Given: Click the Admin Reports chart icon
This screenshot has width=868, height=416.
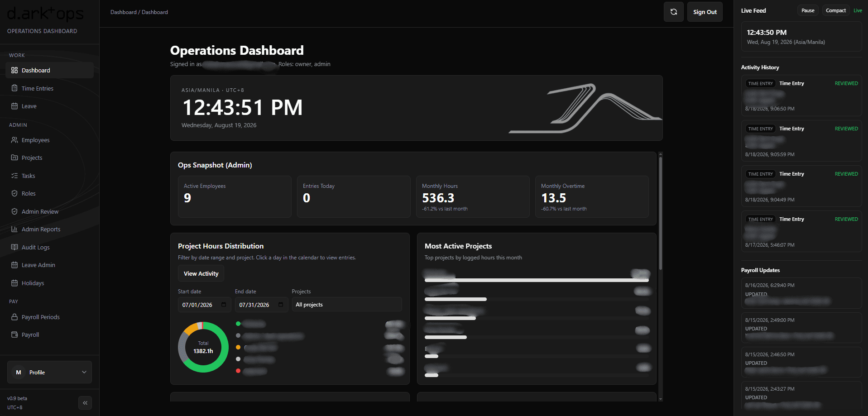Looking at the screenshot, I should click(14, 229).
